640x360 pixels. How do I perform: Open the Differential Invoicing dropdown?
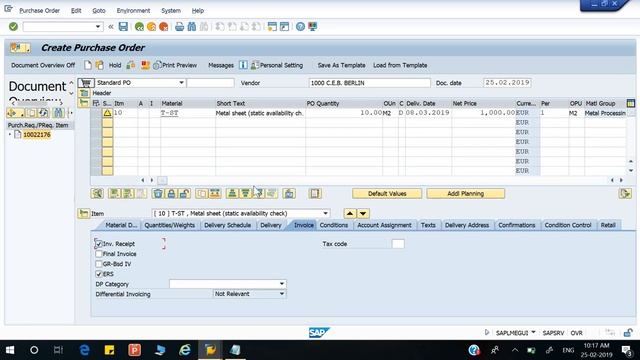(282, 294)
